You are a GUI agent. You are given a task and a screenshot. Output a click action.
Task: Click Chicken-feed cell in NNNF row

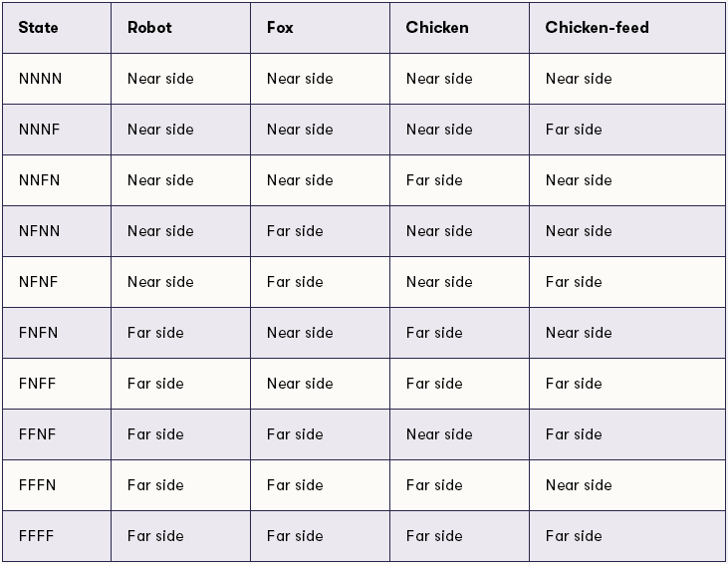point(626,130)
